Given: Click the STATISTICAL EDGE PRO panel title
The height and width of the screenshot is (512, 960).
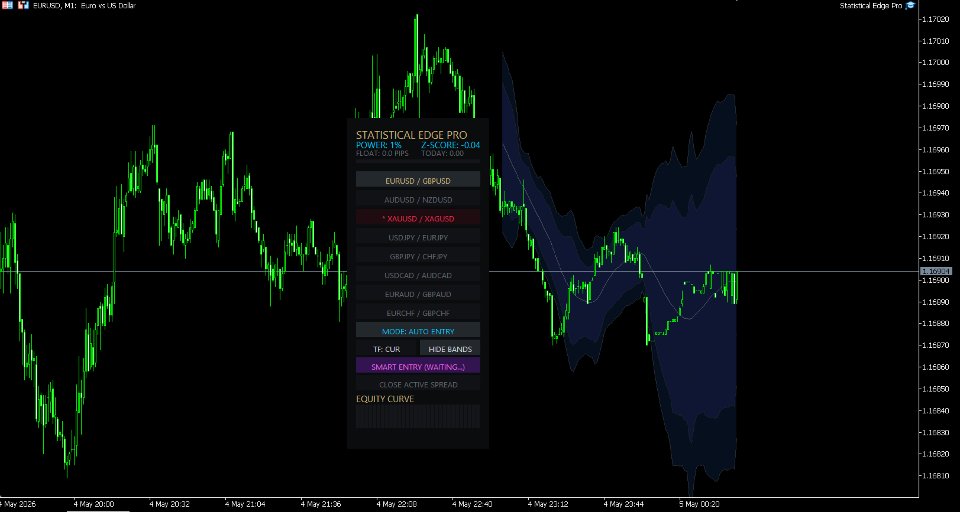Looking at the screenshot, I should pyautogui.click(x=411, y=135).
